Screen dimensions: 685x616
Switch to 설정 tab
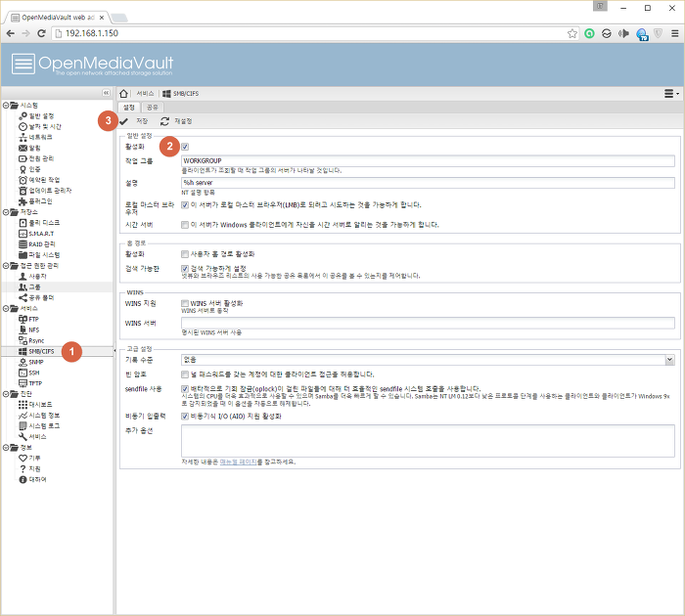click(x=129, y=108)
